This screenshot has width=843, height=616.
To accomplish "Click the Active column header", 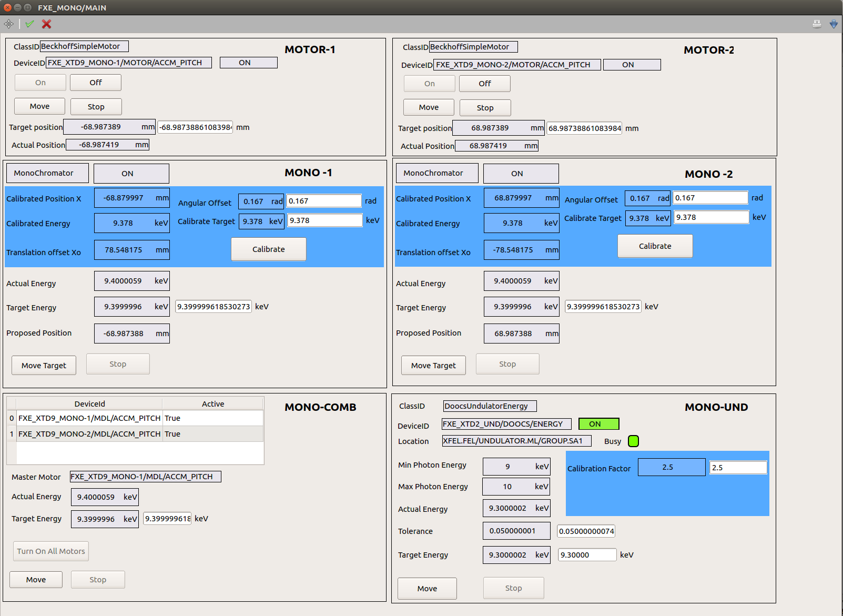I will tap(213, 404).
